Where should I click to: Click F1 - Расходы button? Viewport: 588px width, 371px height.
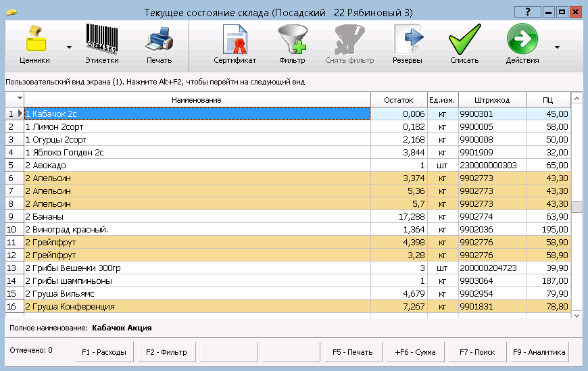pos(104,352)
